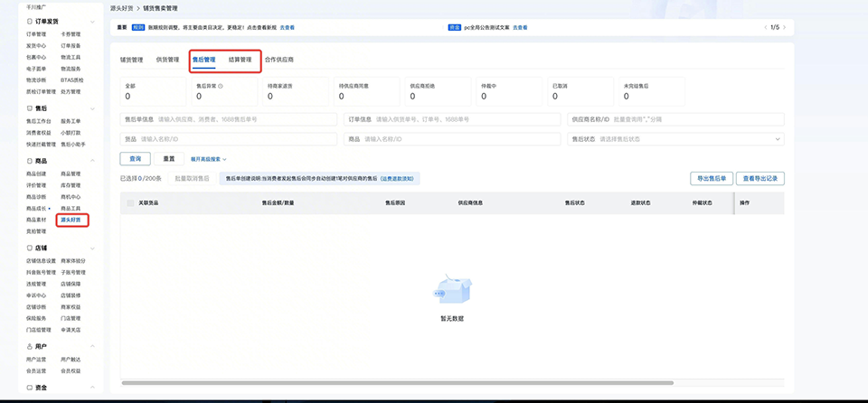The image size is (868, 403).
Task: Go to the previous announcement with left arrow
Action: (764, 27)
